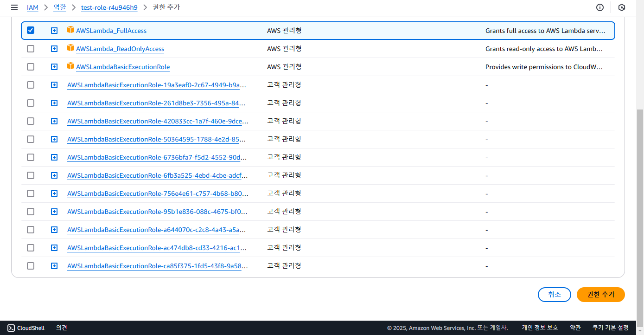Select checkbox for policy ending 756e4e61-c757-4b68-b80

pyautogui.click(x=31, y=193)
